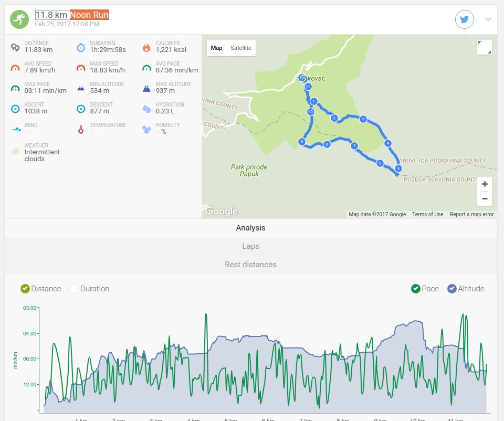
Task: Click the Twitter share icon
Action: pyautogui.click(x=464, y=19)
